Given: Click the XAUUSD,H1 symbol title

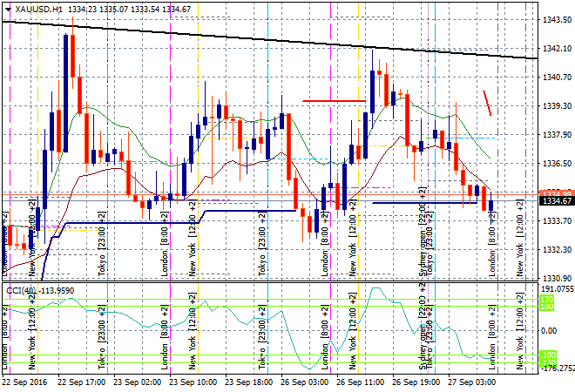Looking at the screenshot, I should [x=39, y=10].
